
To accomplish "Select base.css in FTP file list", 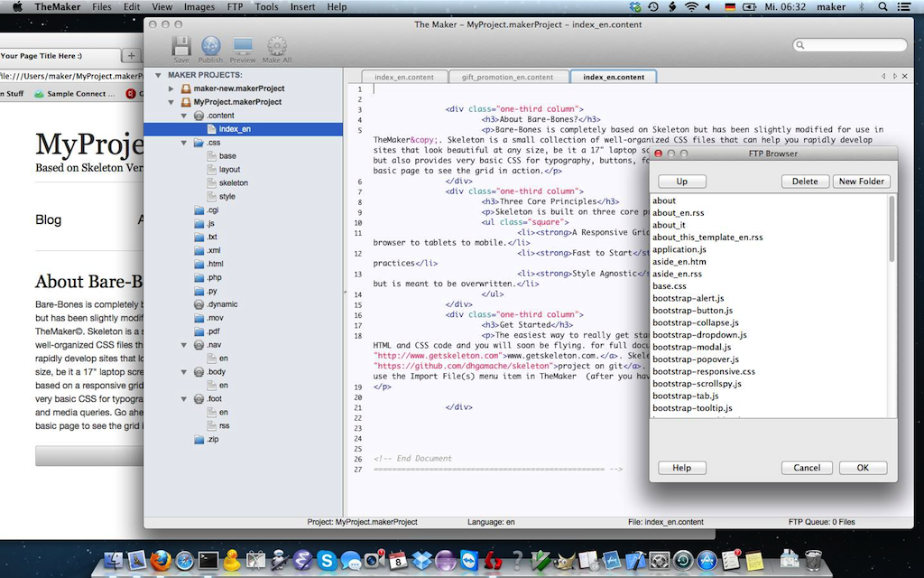I will [670, 286].
